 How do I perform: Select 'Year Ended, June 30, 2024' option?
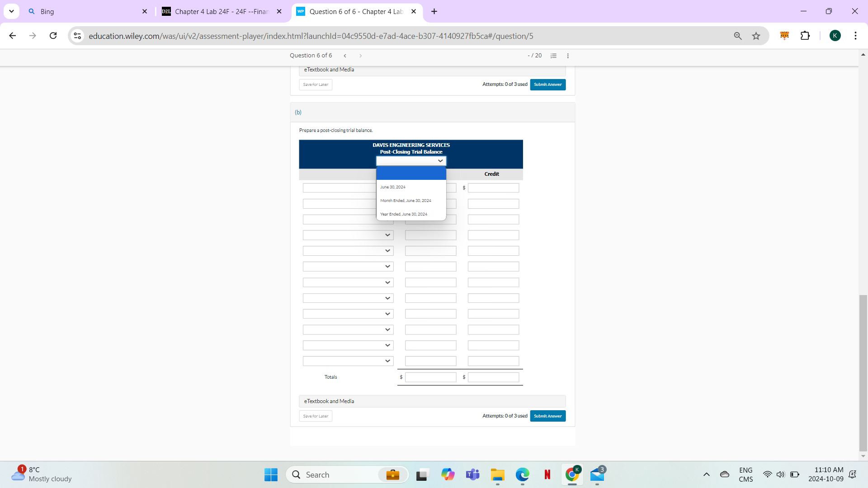[x=404, y=214]
